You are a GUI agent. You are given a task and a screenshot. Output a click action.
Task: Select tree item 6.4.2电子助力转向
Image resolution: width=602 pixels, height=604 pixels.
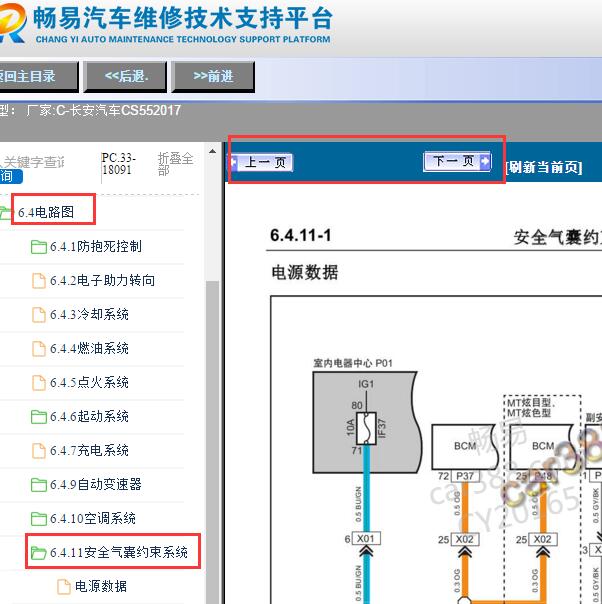coord(102,280)
